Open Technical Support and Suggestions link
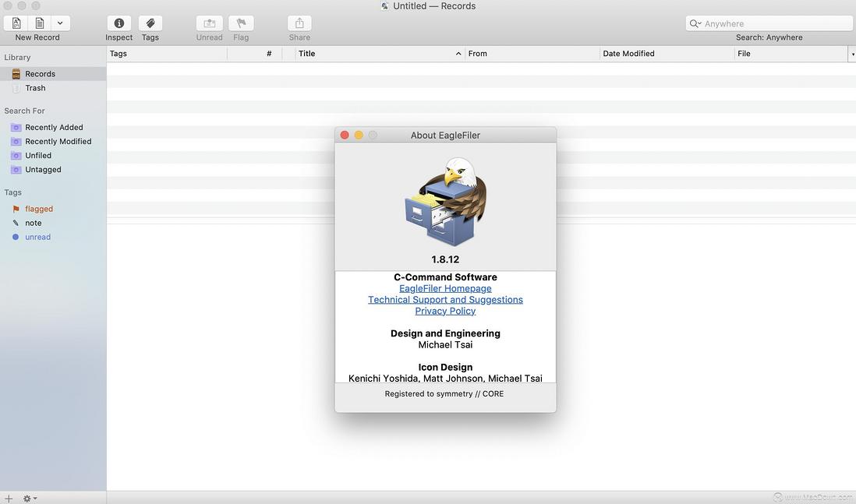The width and height of the screenshot is (856, 504). tap(445, 300)
